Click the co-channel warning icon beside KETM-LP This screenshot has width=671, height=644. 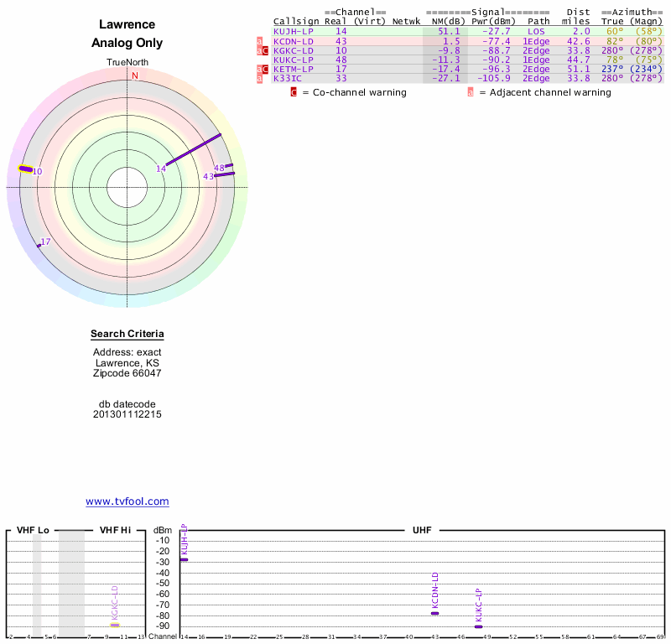click(x=265, y=69)
